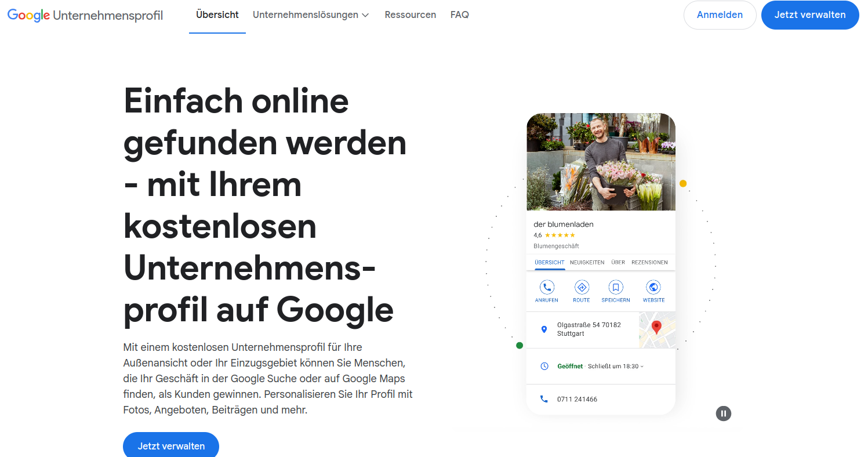This screenshot has width=868, height=457.
Task: Click the map thumbnail with red pin
Action: click(657, 329)
